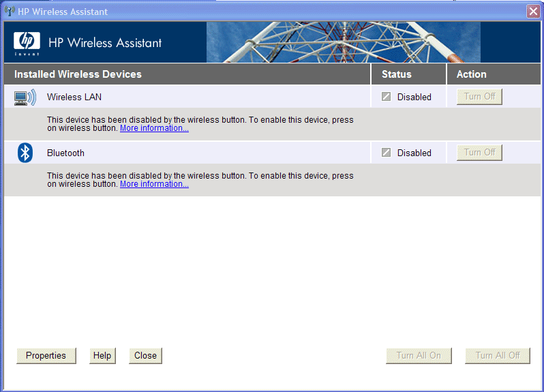Screen dimensions: 544x392
Task: Click Turn All On button
Action: pos(419,356)
